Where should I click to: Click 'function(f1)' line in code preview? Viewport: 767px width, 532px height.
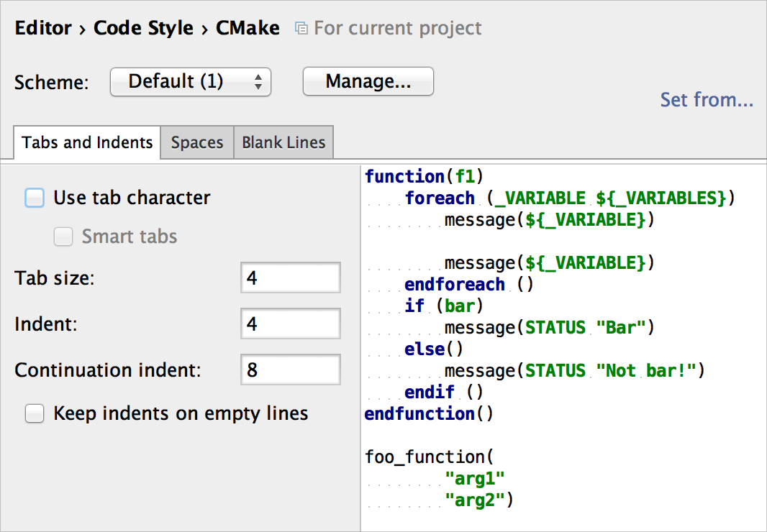coord(424,177)
